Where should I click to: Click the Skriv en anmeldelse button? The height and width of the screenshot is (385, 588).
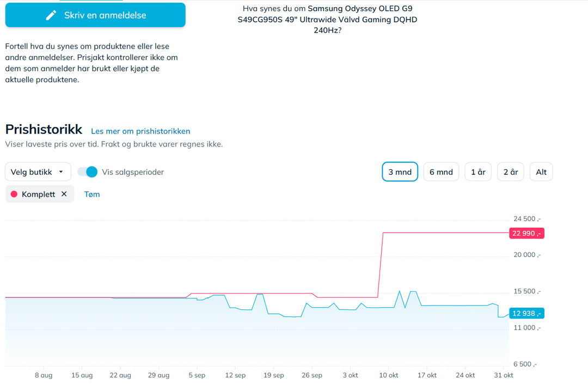[95, 15]
